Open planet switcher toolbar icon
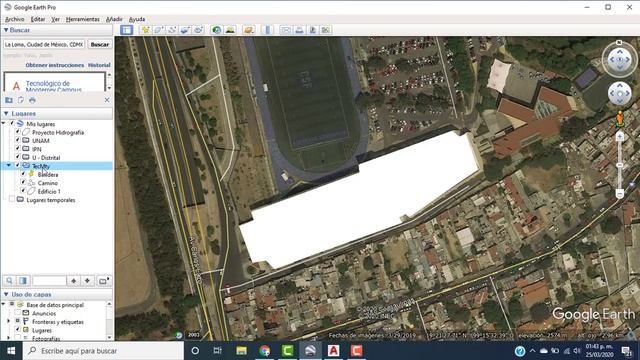Image resolution: width=640 pixels, height=360 pixels. click(x=249, y=30)
